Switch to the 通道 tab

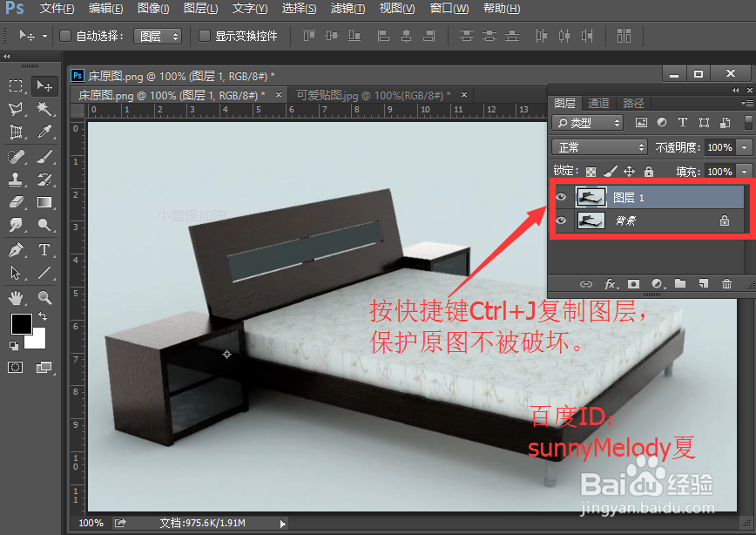coord(599,103)
